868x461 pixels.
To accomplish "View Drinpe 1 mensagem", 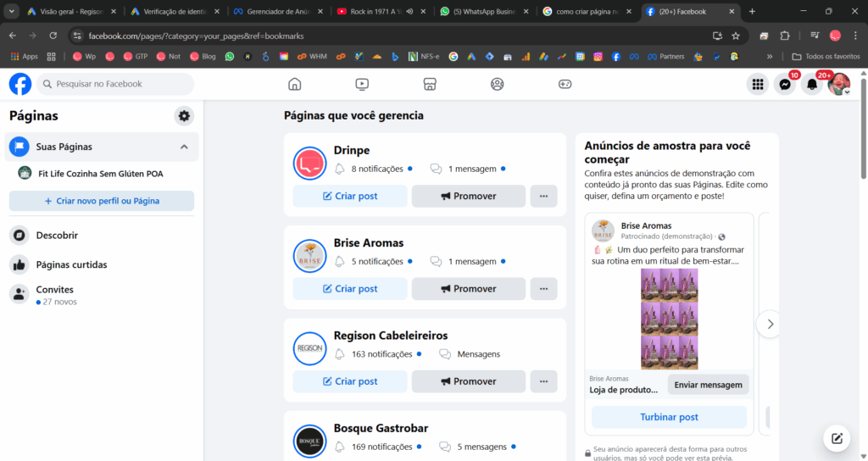I will click(468, 169).
